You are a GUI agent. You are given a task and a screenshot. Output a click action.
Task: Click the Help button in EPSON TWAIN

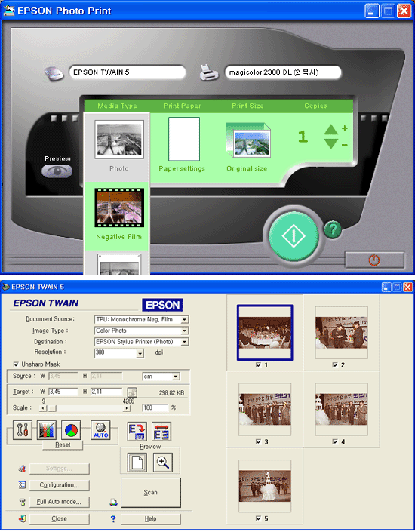pos(151,518)
